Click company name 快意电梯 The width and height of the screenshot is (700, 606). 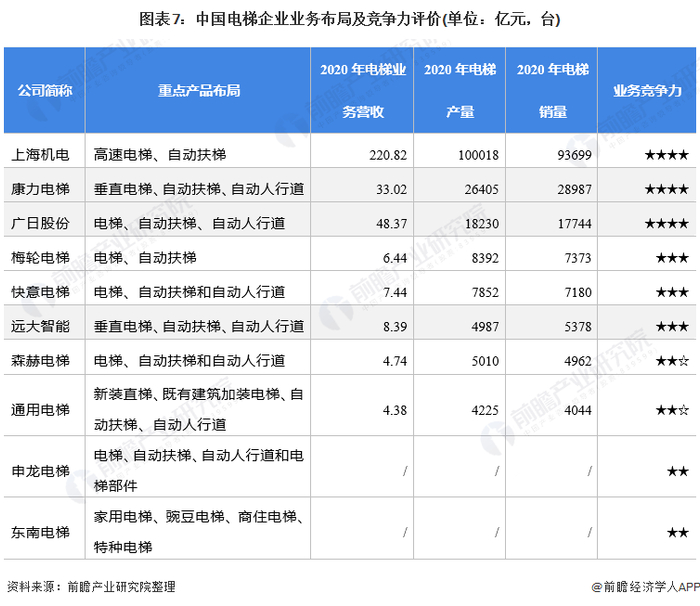[x=40, y=292]
